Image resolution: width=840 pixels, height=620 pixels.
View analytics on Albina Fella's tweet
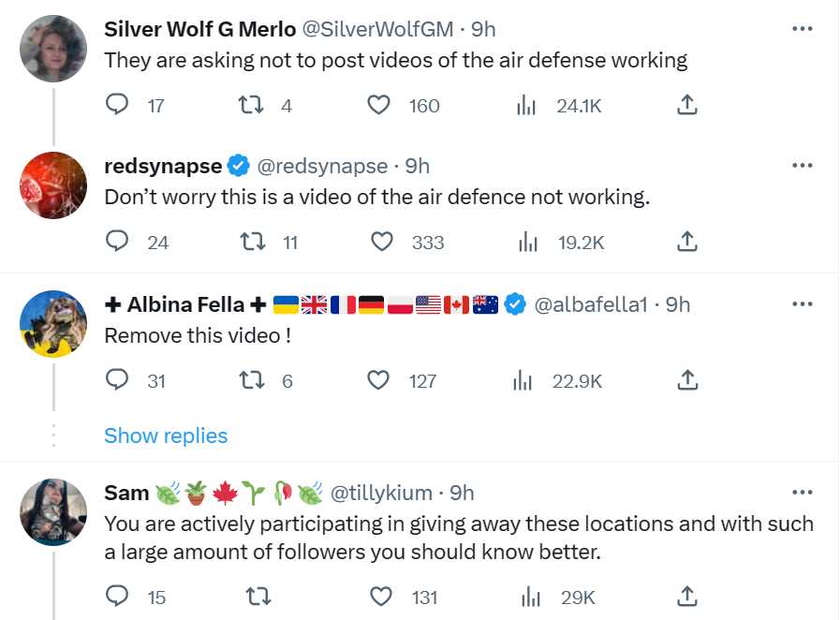pos(525,380)
